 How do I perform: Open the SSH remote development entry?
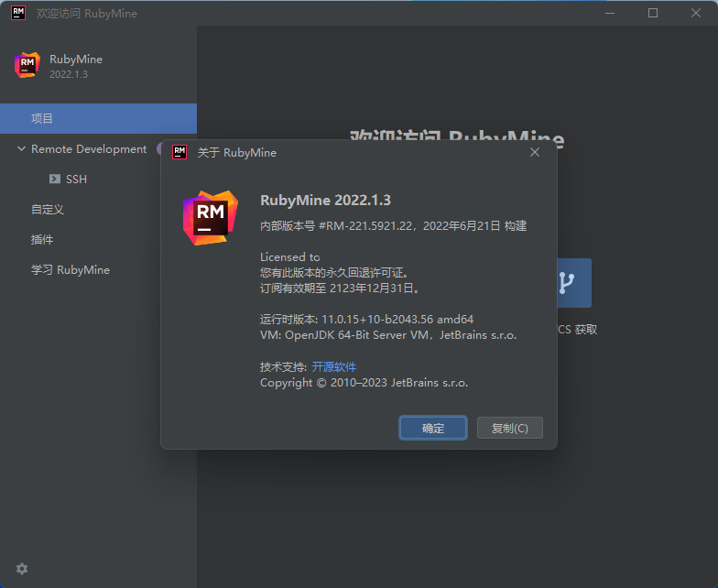[x=76, y=180]
